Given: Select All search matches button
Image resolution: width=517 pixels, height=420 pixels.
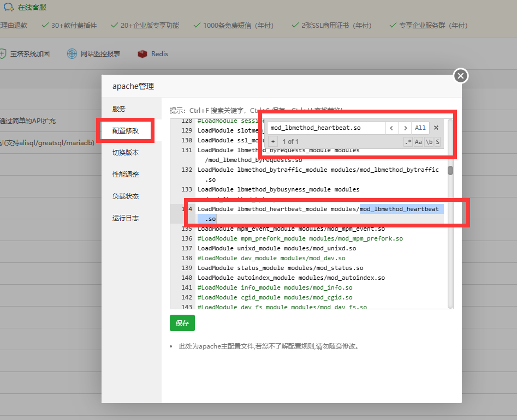Looking at the screenshot, I should [420, 128].
